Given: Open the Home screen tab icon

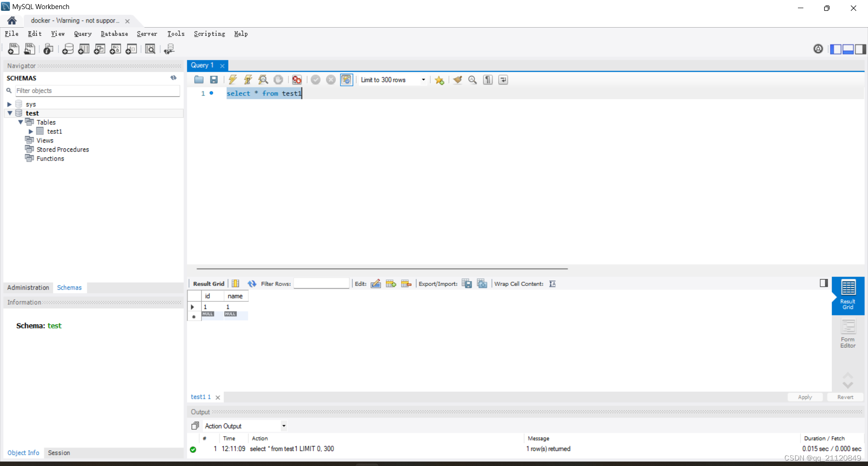Looking at the screenshot, I should [12, 20].
